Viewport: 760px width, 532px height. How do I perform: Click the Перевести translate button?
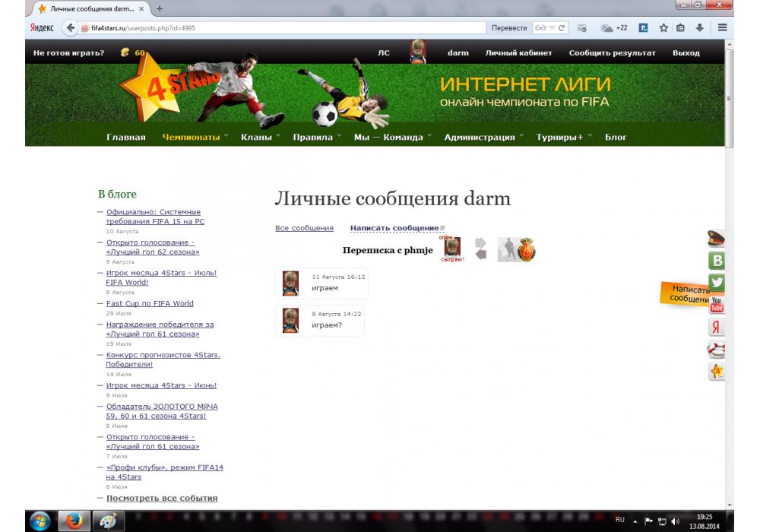(x=508, y=27)
